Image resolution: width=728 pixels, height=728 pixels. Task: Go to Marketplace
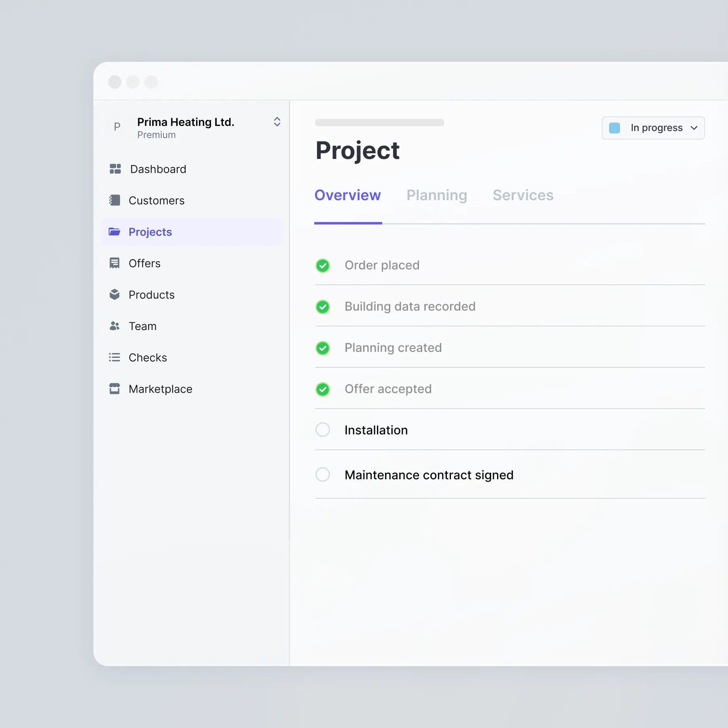coord(192,389)
